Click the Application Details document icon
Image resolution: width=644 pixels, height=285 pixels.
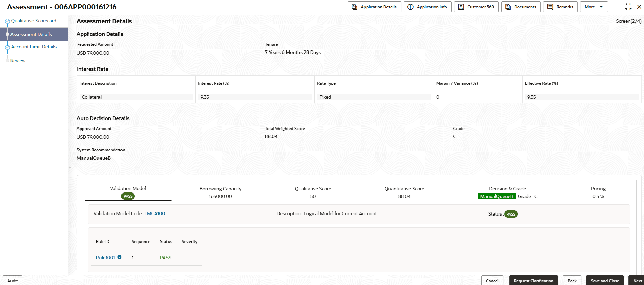354,7
